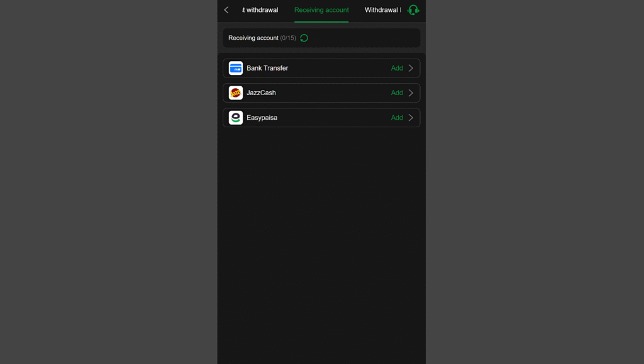Add a JazzCash account
Image resolution: width=644 pixels, height=364 pixels.
pyautogui.click(x=397, y=93)
